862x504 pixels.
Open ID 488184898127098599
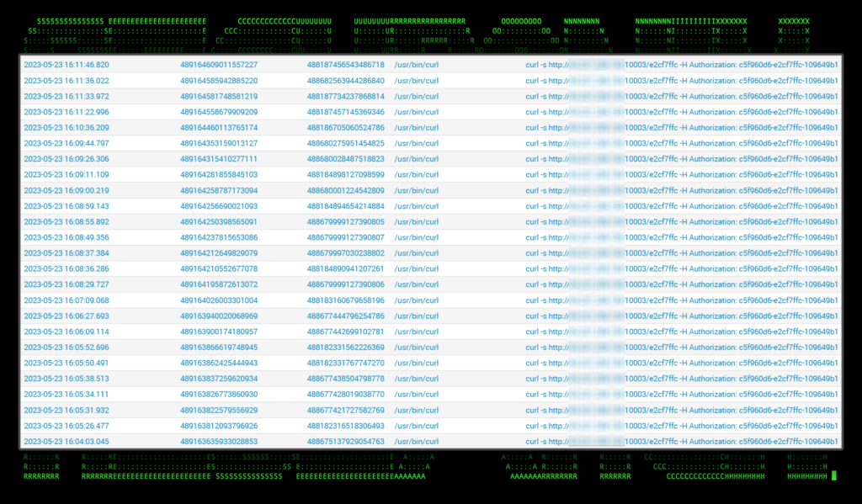point(346,175)
